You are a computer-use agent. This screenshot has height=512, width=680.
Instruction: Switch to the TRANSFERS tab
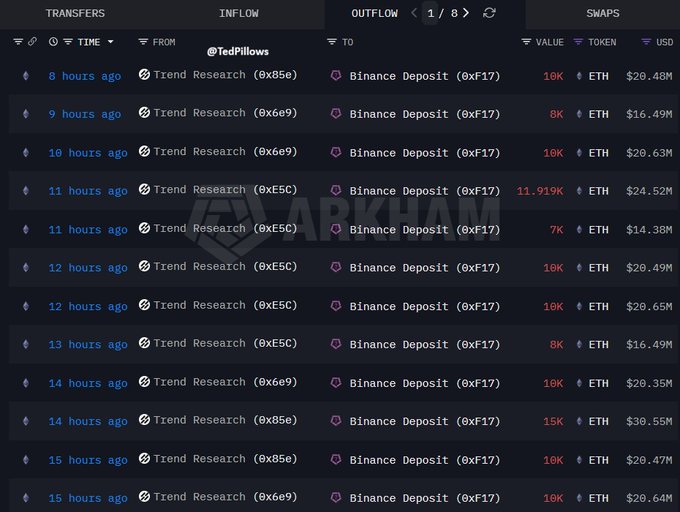click(x=75, y=13)
